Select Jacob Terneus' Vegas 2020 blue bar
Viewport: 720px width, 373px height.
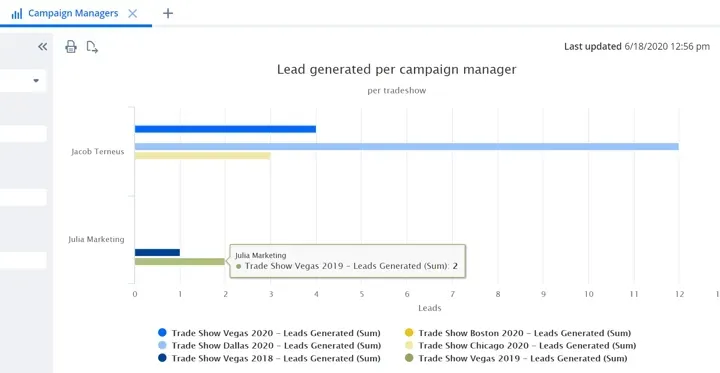[x=225, y=129]
